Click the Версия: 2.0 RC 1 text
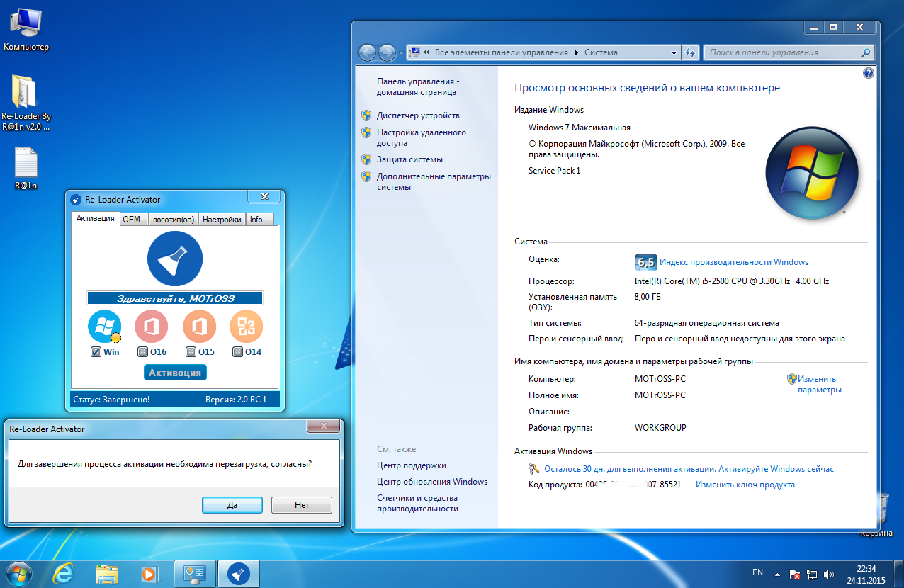This screenshot has height=588, width=904. coord(236,400)
